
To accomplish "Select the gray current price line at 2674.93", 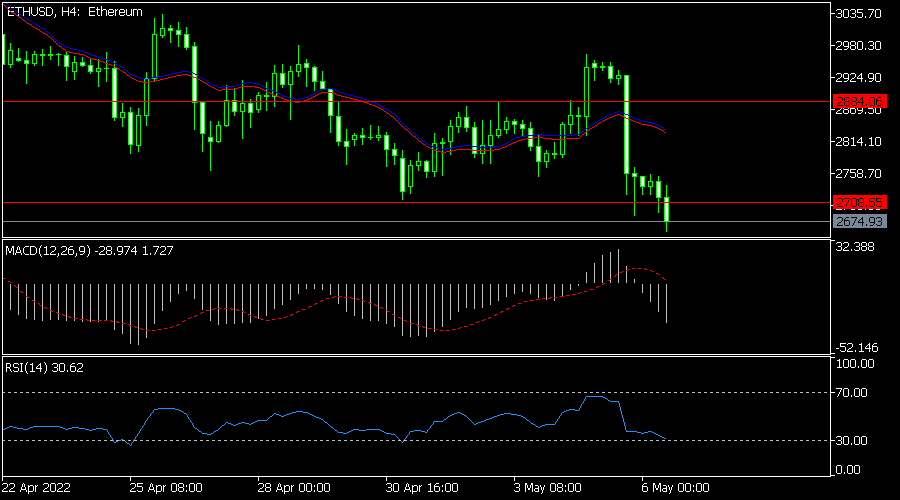I will click(417, 222).
